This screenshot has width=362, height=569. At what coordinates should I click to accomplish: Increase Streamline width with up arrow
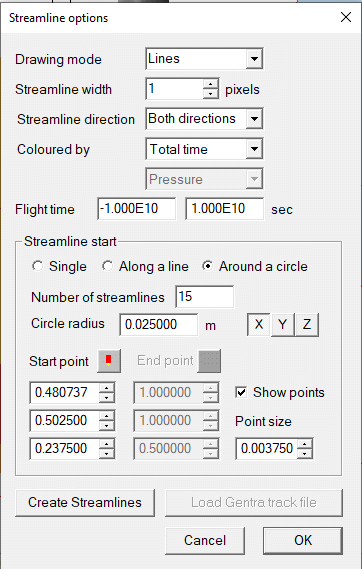click(211, 84)
